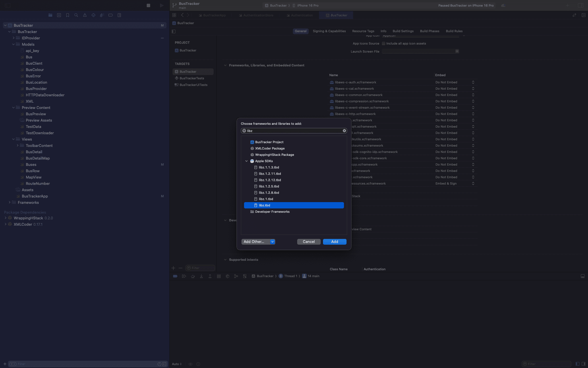Select the BusTrackerUITests target

pos(193,85)
